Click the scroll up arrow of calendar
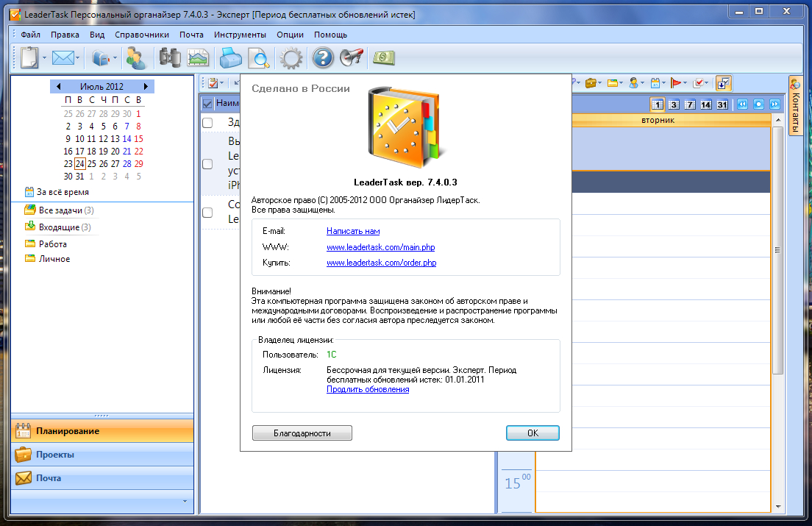The height and width of the screenshot is (526, 812). [x=777, y=120]
